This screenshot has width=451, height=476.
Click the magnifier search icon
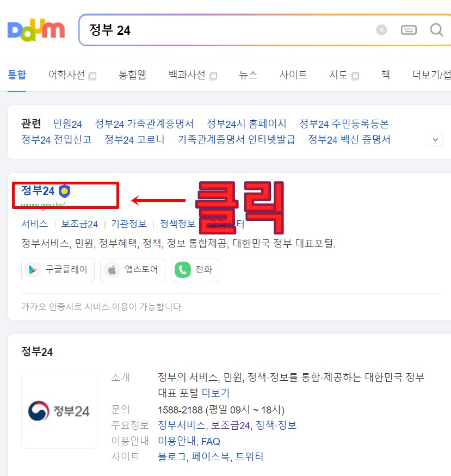436,30
